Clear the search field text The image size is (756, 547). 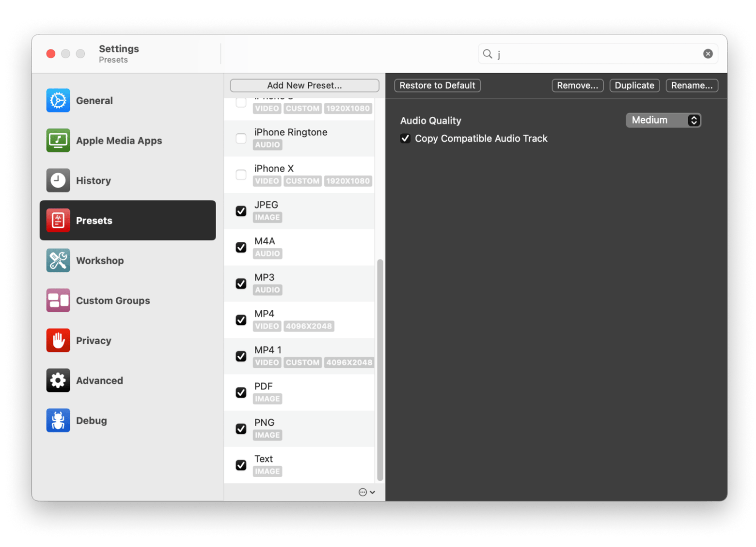[x=708, y=54]
